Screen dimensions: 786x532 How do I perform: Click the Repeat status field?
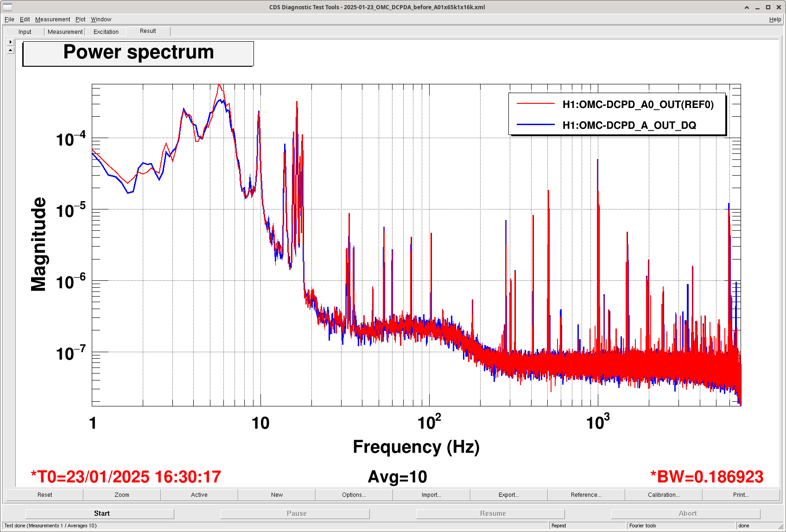[588, 526]
